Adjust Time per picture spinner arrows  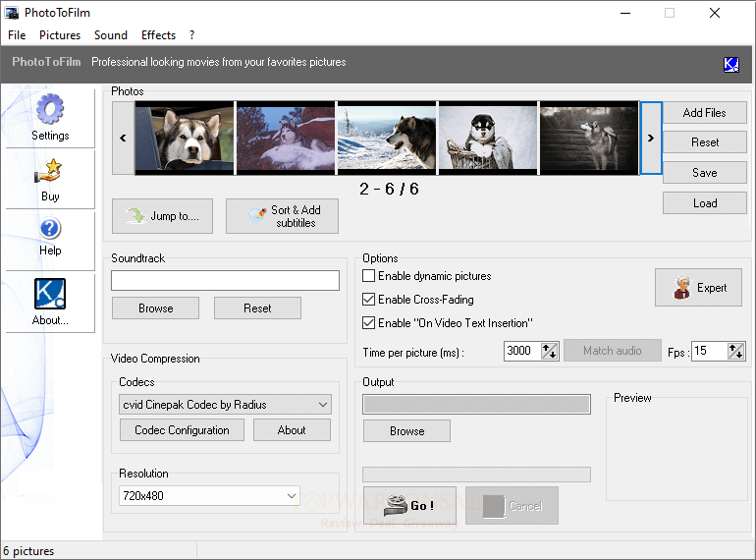pos(549,351)
